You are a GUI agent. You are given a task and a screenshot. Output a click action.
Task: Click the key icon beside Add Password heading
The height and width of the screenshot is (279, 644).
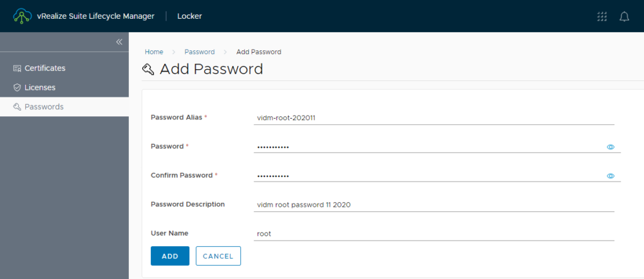tap(148, 69)
